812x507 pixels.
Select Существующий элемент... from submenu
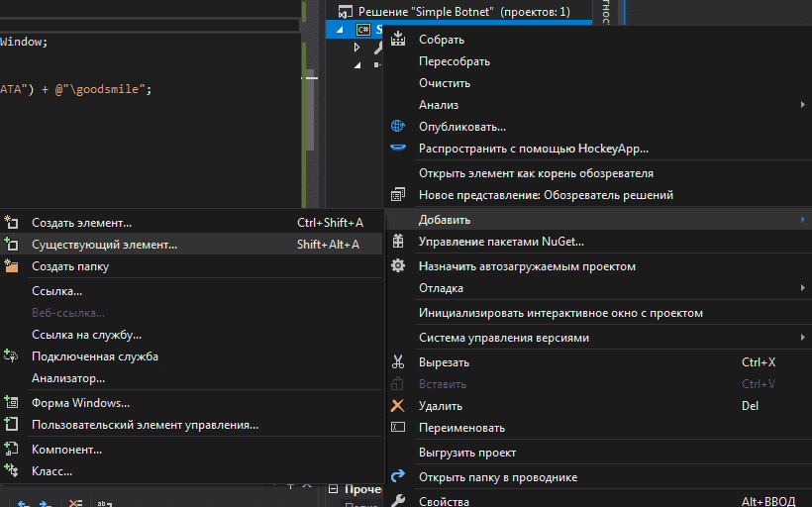coord(104,245)
